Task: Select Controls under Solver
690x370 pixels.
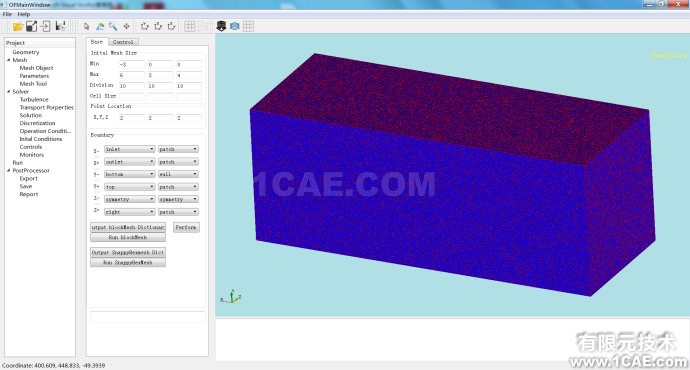Action: tap(31, 147)
